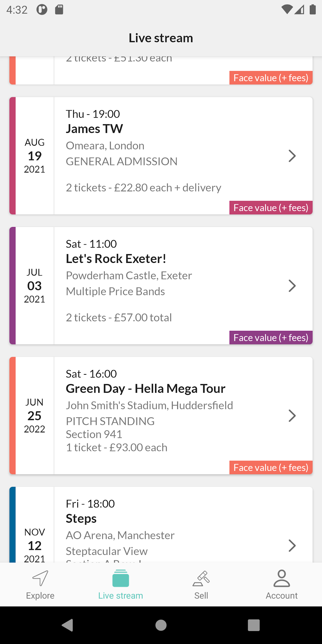Tap the James TW event title

click(94, 129)
